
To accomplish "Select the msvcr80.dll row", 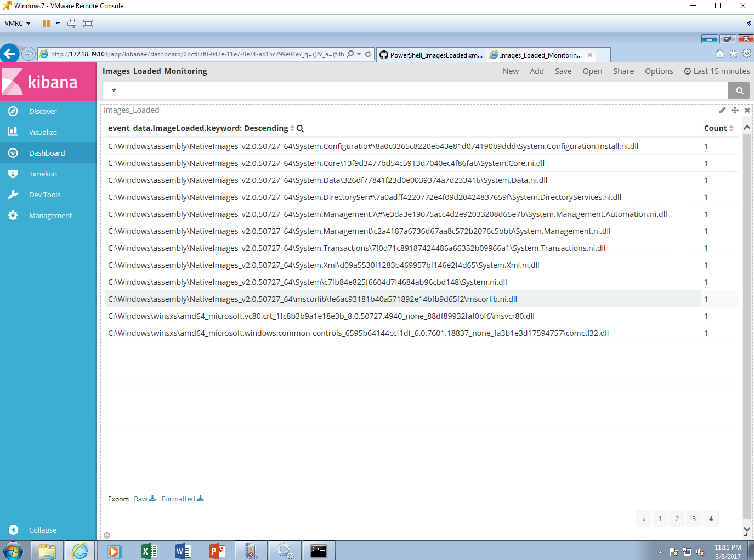I will (x=421, y=316).
